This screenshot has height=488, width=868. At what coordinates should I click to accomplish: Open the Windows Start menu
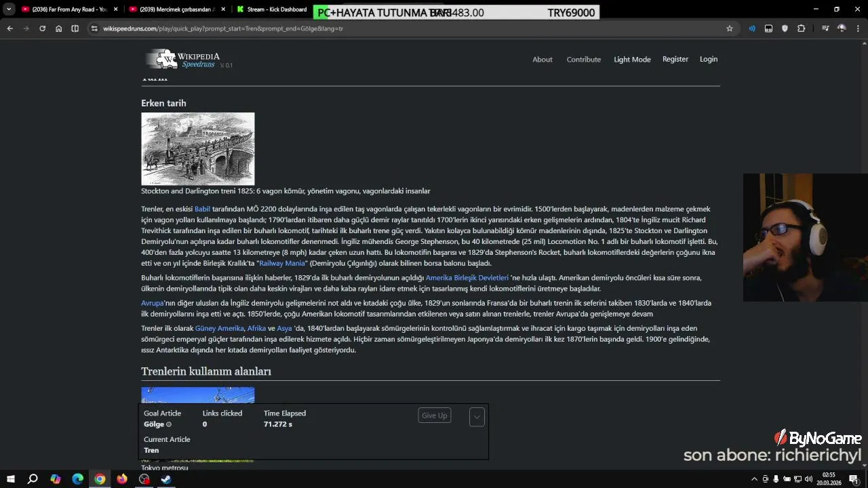[x=10, y=479]
